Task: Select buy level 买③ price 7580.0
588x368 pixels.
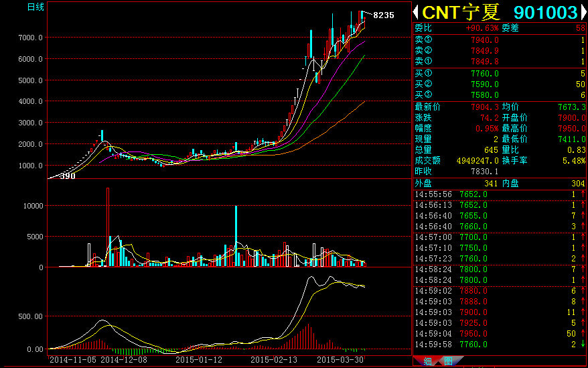Action: tap(485, 95)
